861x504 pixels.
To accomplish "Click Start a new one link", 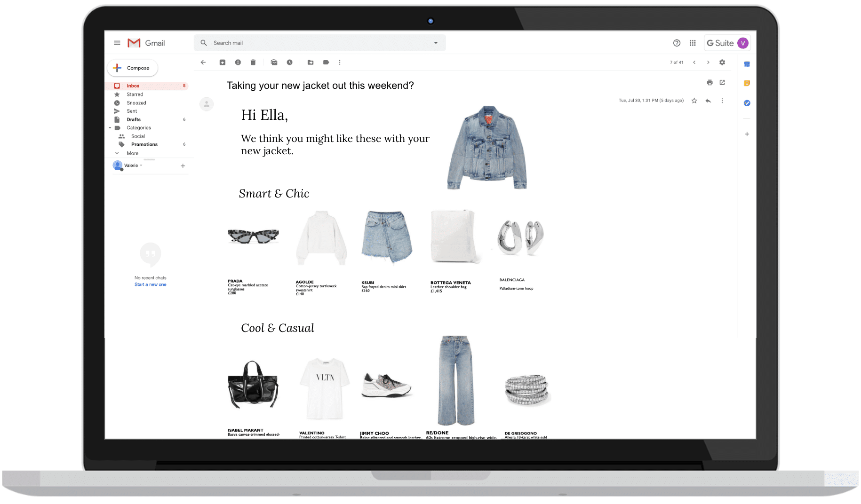I will pos(150,284).
